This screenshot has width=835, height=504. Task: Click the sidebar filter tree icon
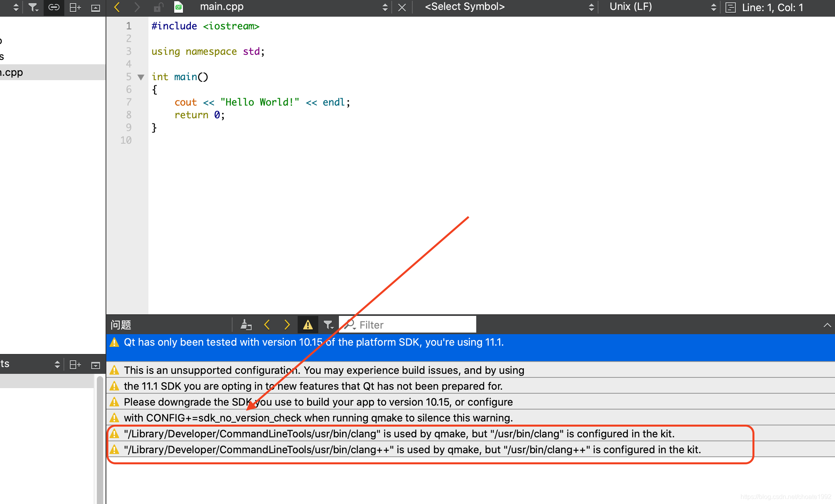(33, 7)
